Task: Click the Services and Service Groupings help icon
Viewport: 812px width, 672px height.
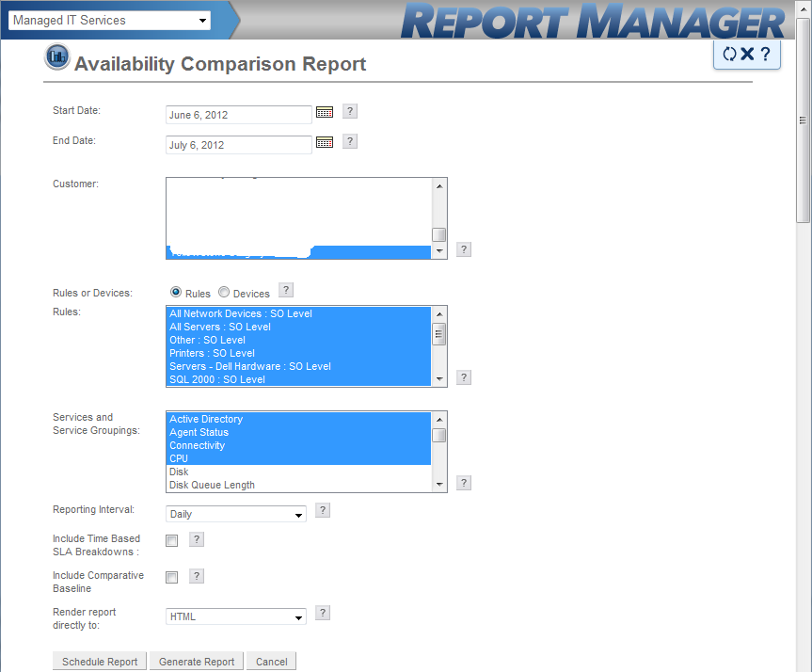Action: pyautogui.click(x=463, y=482)
